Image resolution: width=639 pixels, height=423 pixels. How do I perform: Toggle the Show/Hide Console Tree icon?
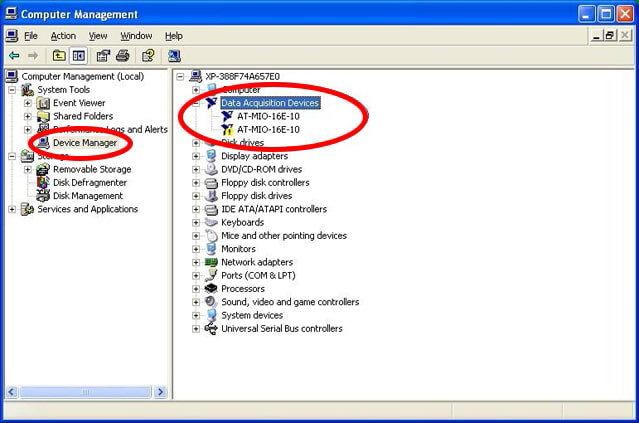pos(79,55)
